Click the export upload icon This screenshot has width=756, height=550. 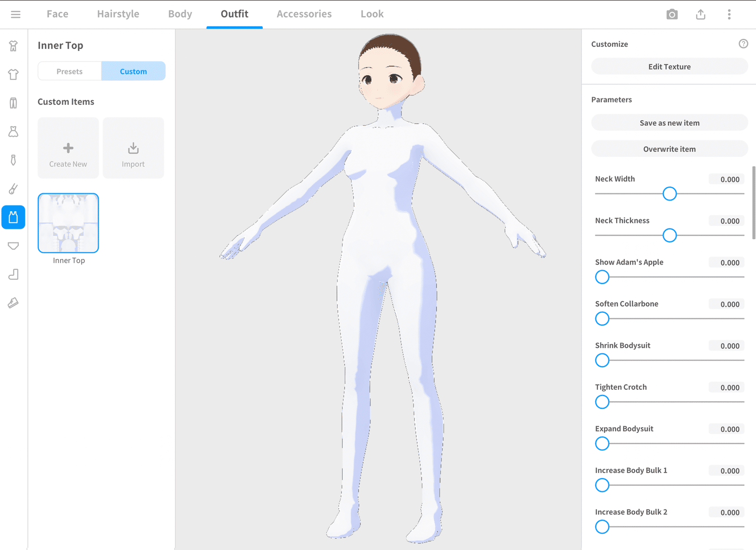pyautogui.click(x=701, y=14)
